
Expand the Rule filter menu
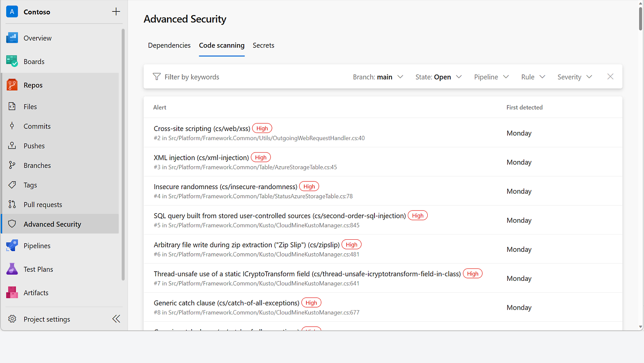click(533, 76)
